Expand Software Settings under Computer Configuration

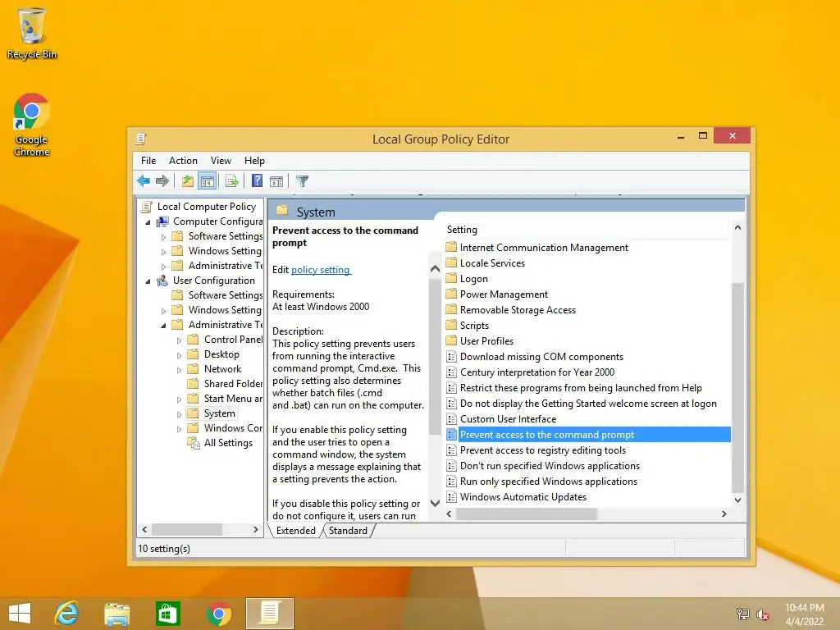[x=164, y=237]
